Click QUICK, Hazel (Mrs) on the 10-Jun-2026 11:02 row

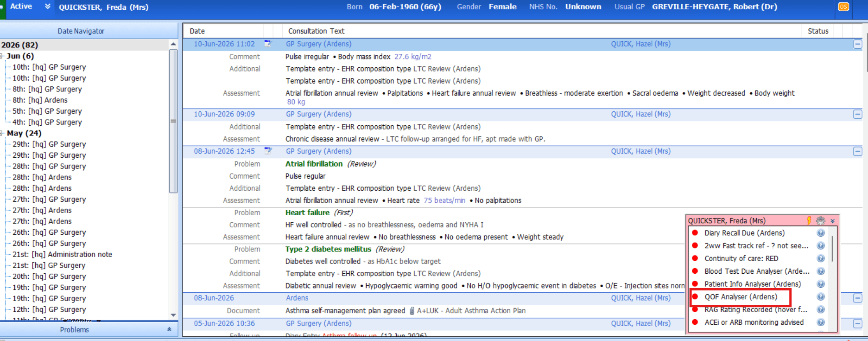(x=640, y=44)
